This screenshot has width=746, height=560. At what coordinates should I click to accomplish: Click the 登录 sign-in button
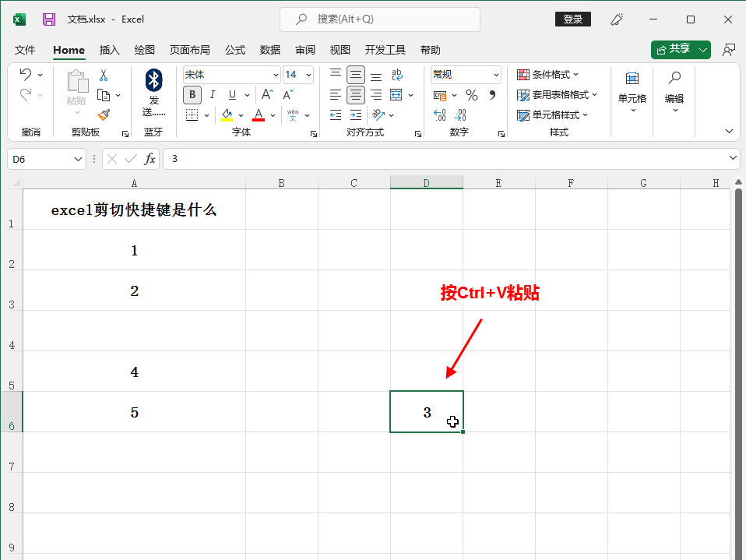pyautogui.click(x=573, y=19)
